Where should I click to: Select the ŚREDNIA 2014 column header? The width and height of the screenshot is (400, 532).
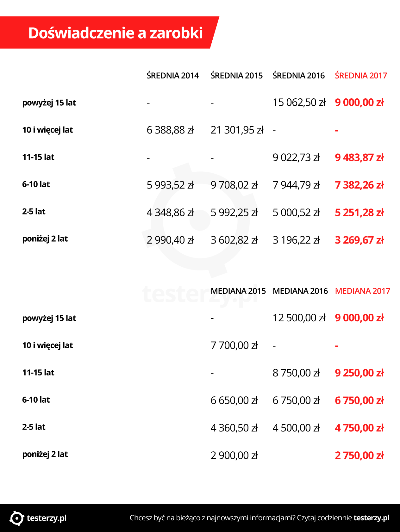point(173,75)
